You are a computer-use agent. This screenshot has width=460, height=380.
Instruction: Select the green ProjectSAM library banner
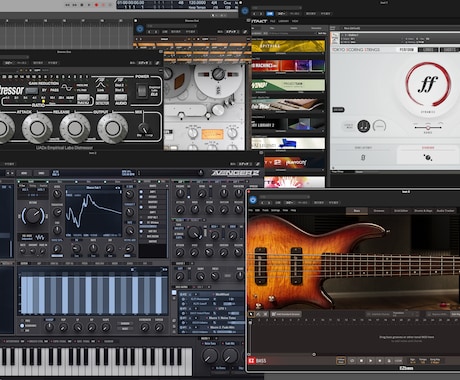point(288,85)
